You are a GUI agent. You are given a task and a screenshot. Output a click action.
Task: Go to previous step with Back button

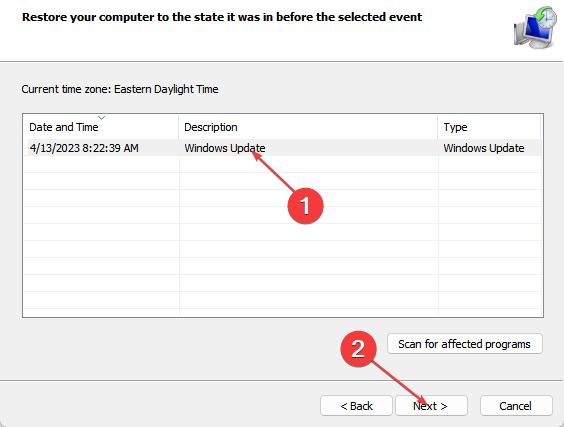(x=356, y=406)
